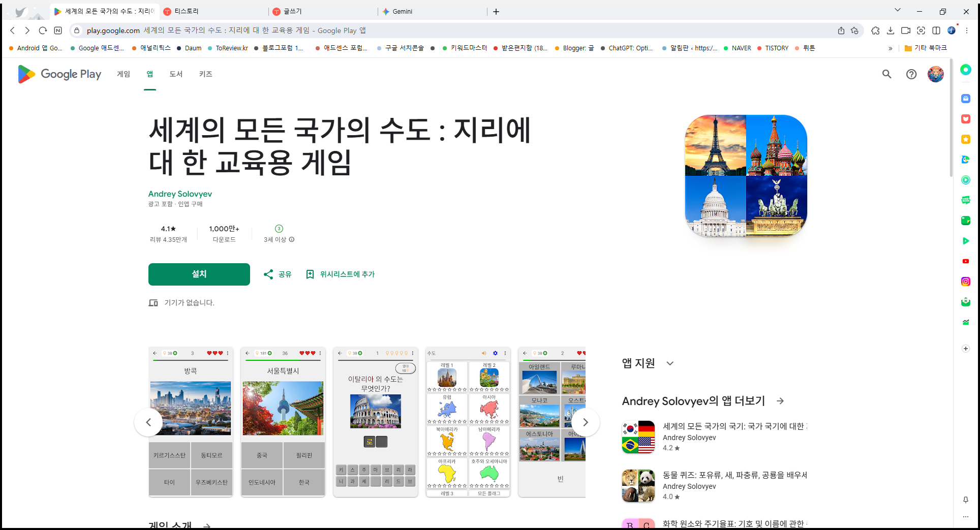
Task: Open Naver Webtoon from the sidebar
Action: pos(965,200)
